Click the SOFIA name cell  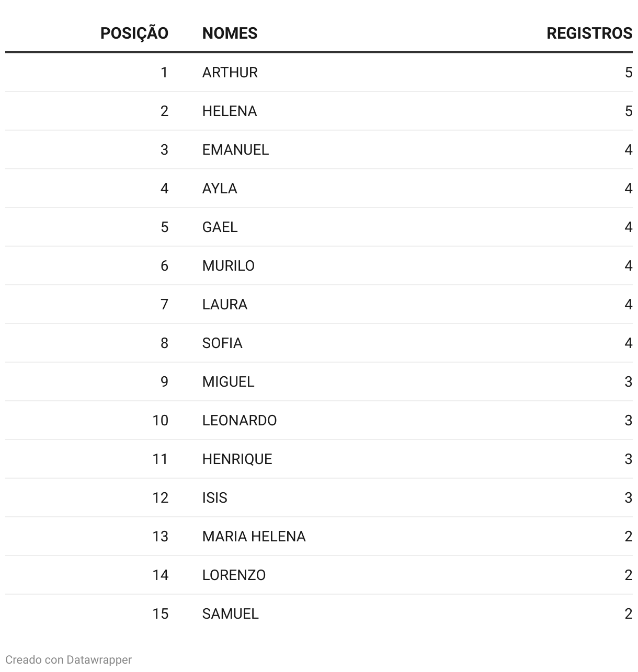click(x=222, y=343)
